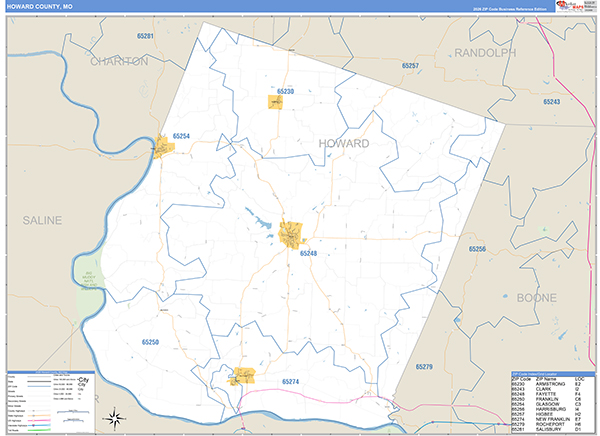Click the ZIP Name column heading
Viewport: 600px width, 436px height.
[x=545, y=379]
